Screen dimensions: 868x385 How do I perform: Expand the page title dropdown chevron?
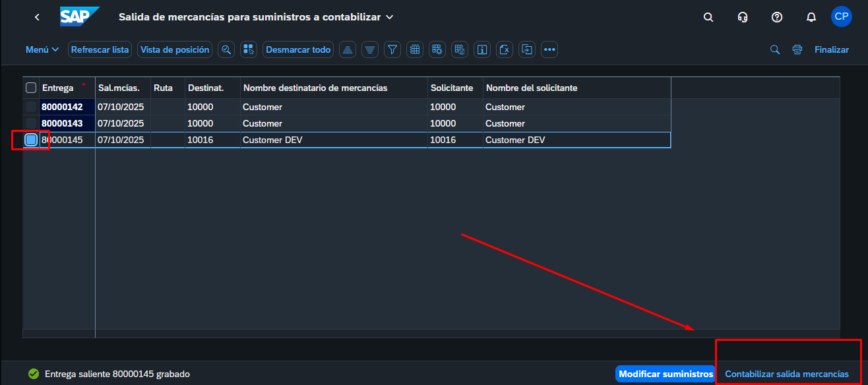pyautogui.click(x=389, y=17)
